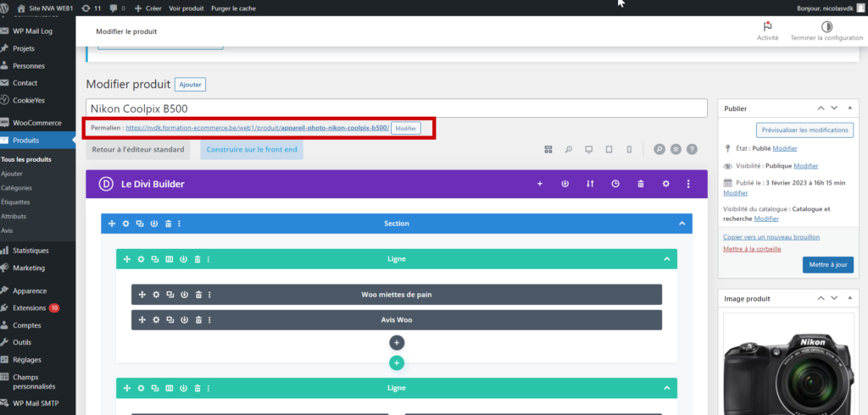Click product title field Nikon Coolpix B500
The height and width of the screenshot is (415, 868).
coord(397,108)
